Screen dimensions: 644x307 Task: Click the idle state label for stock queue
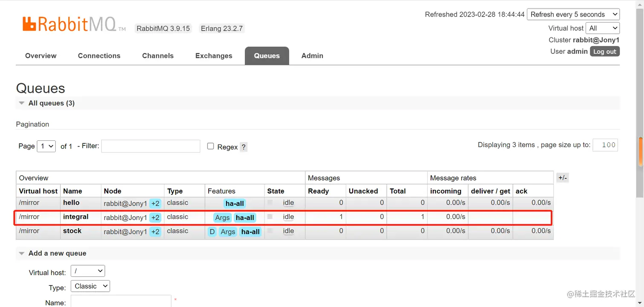coord(288,231)
